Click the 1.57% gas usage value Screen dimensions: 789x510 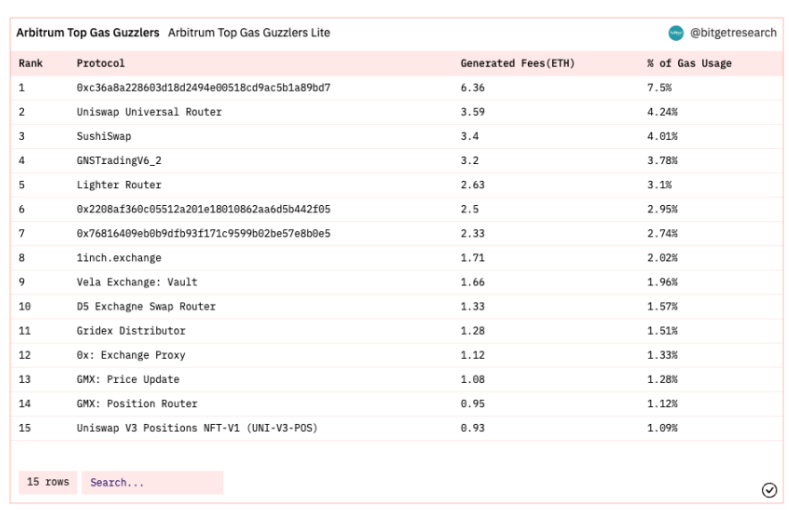(x=662, y=306)
